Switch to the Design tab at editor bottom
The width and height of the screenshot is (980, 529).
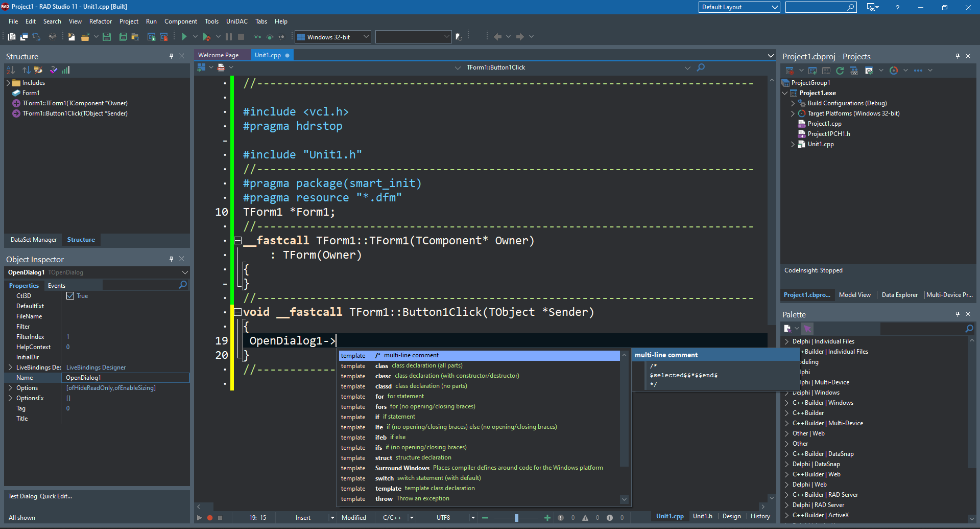(x=731, y=516)
